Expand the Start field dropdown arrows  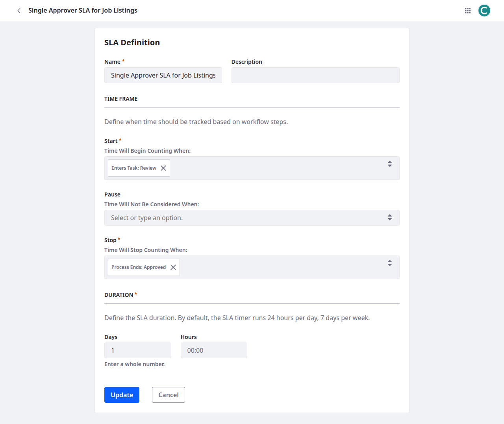point(389,164)
